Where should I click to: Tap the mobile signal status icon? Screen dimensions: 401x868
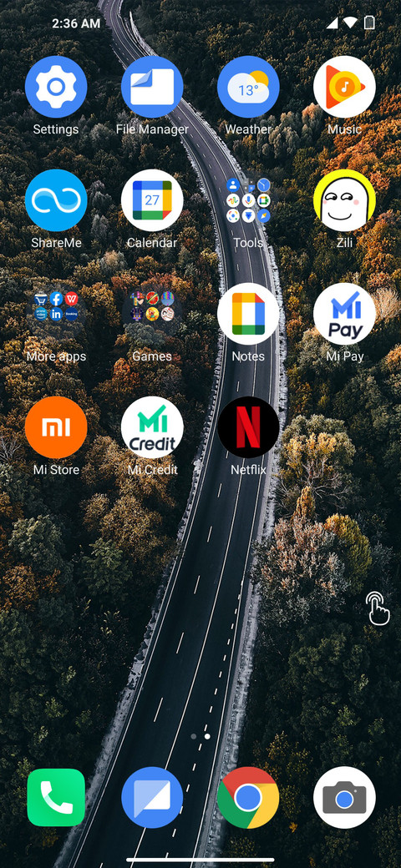(x=332, y=23)
